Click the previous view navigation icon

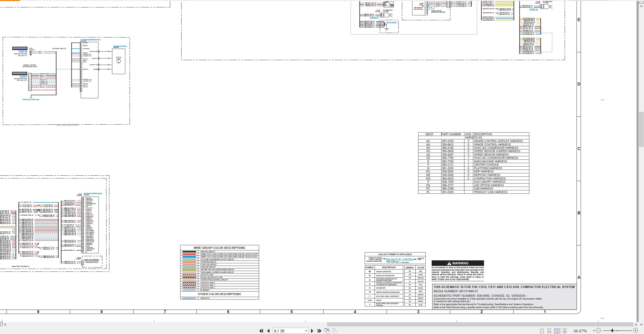coord(327,331)
